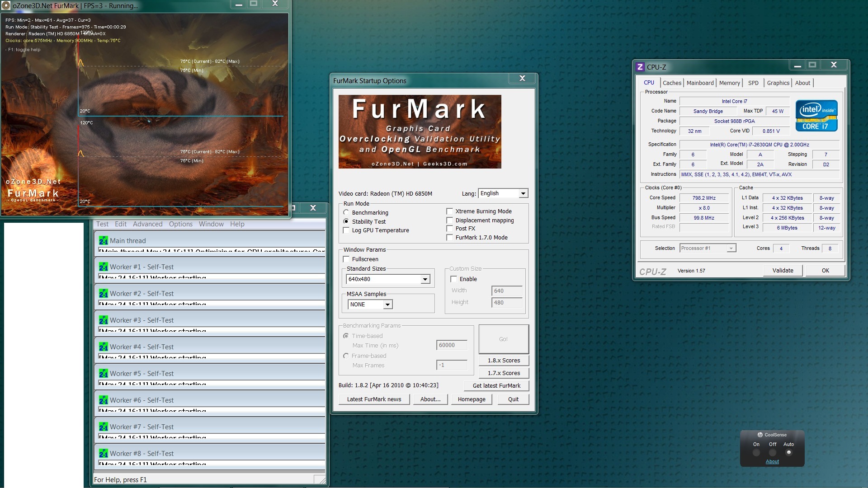This screenshot has width=868, height=488.
Task: Click Get latest FurMark button
Action: (x=496, y=385)
